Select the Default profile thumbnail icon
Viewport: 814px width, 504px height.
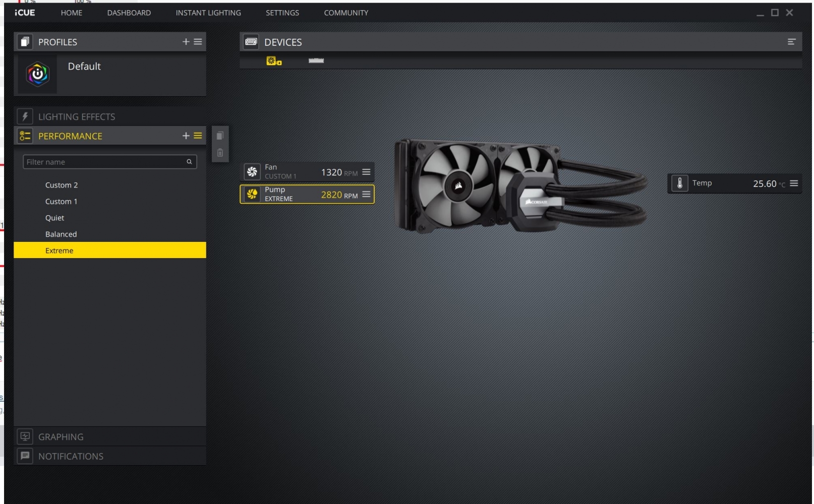[x=37, y=74]
